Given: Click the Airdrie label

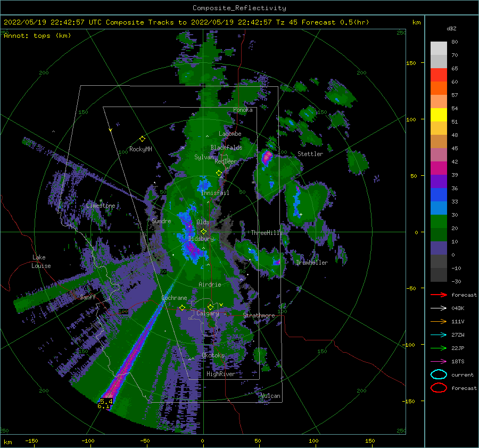Looking at the screenshot, I should 210,284.
